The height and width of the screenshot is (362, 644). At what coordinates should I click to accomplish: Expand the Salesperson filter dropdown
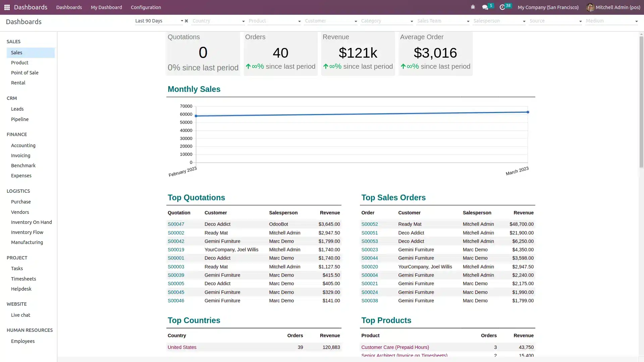click(524, 21)
